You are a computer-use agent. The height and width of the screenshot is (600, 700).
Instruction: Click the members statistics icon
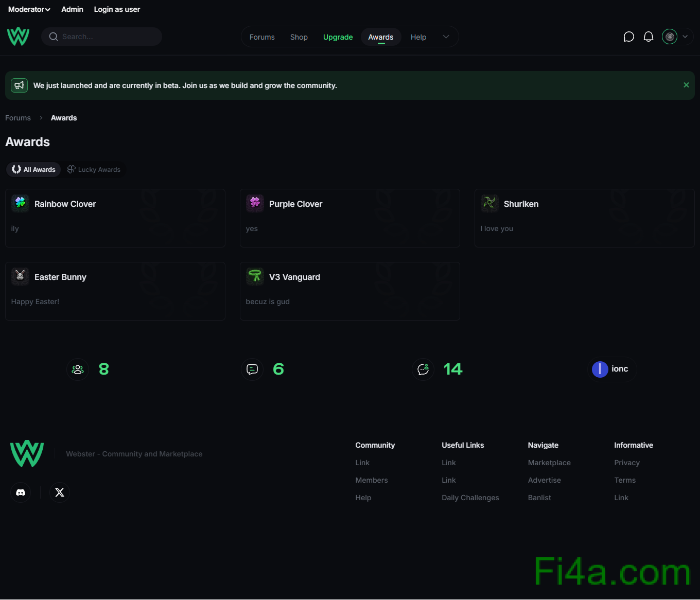[78, 369]
